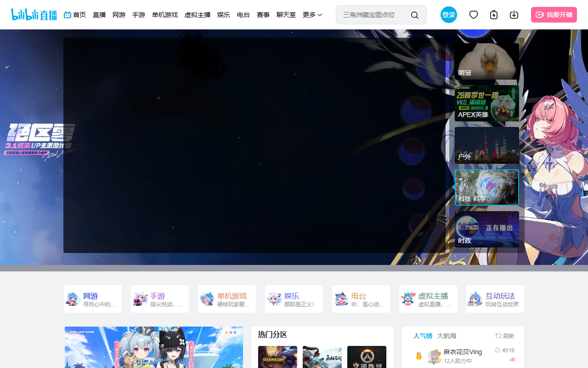Image resolution: width=588 pixels, height=368 pixels.
Task: Open the 虚拟主播 category card
Action: 428,299
